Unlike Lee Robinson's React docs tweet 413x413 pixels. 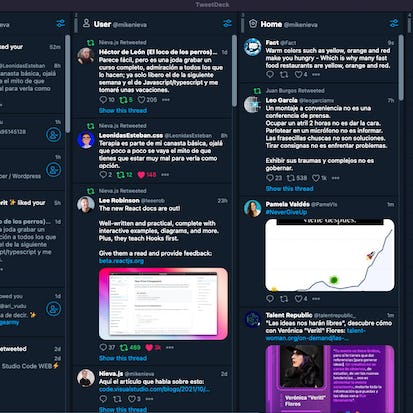coord(149,348)
